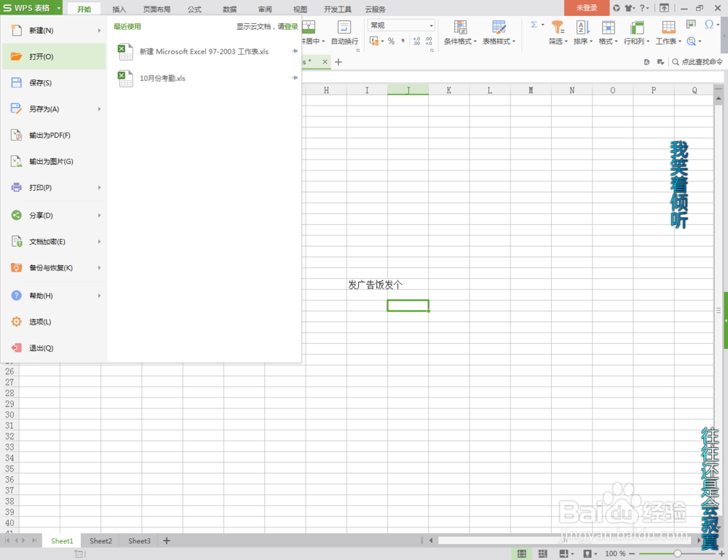Click the decrease decimal places icon
Viewport: 728px width, 560px height.
coord(429,42)
